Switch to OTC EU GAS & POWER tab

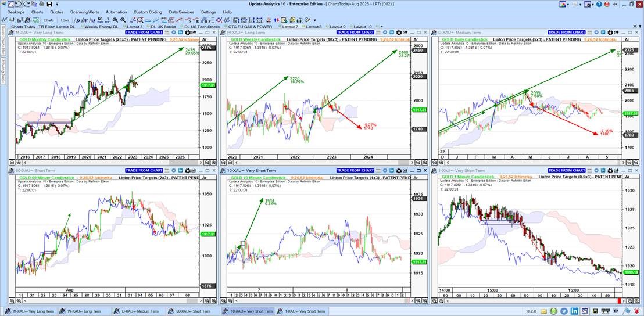pyautogui.click(x=250, y=27)
